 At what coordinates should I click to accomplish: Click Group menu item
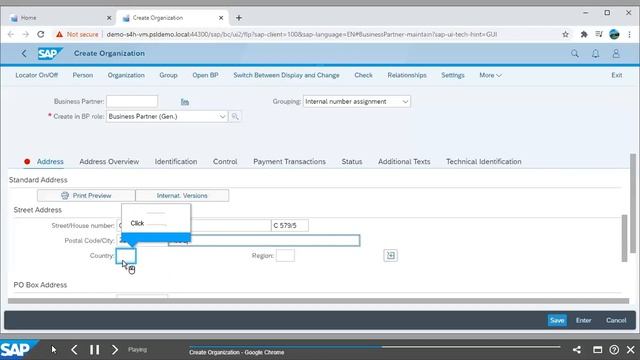tap(168, 76)
